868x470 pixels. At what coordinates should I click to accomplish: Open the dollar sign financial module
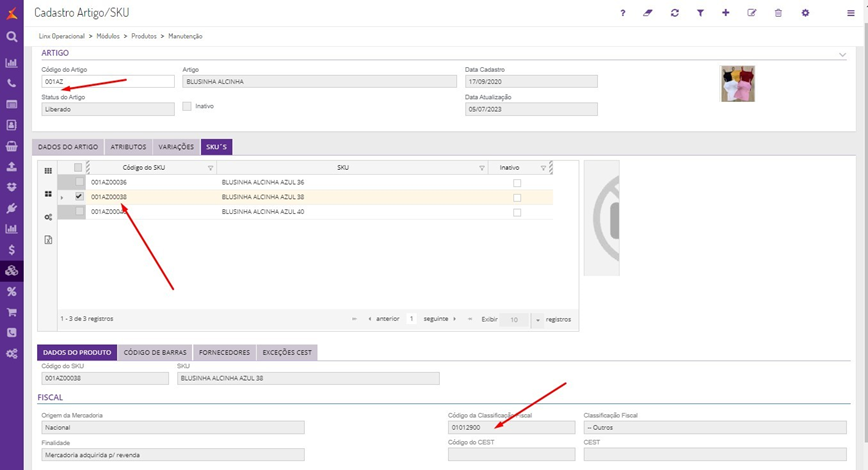click(12, 250)
